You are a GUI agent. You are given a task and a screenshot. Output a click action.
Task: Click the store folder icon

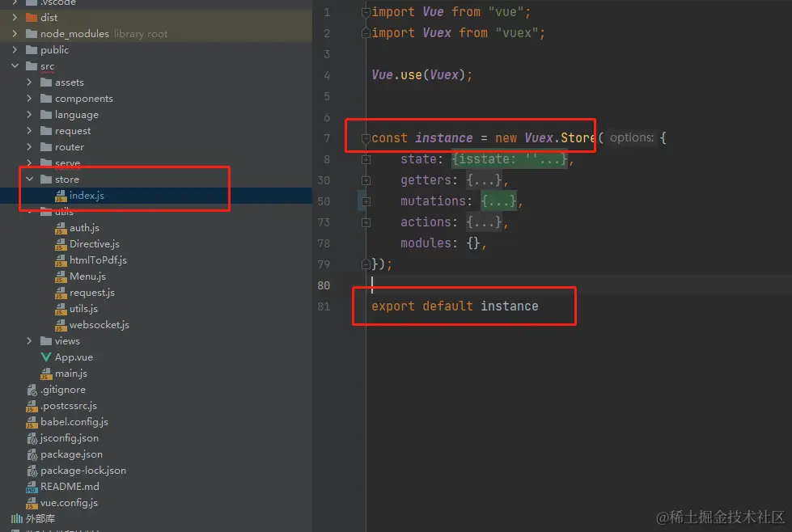(x=46, y=179)
